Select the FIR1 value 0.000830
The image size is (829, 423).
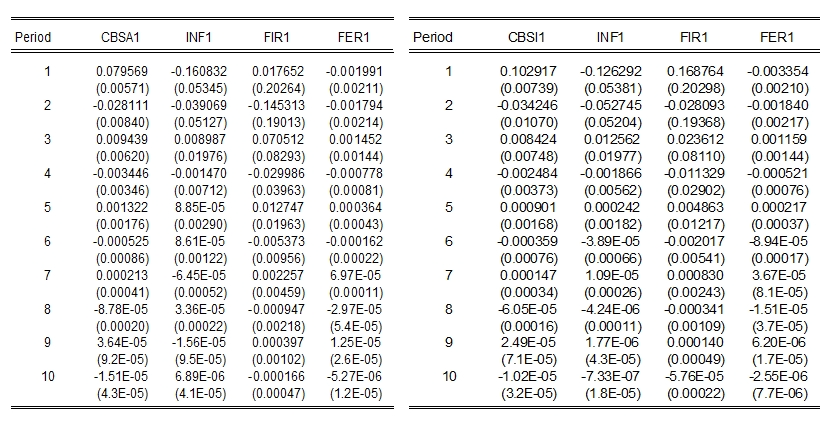coord(693,274)
